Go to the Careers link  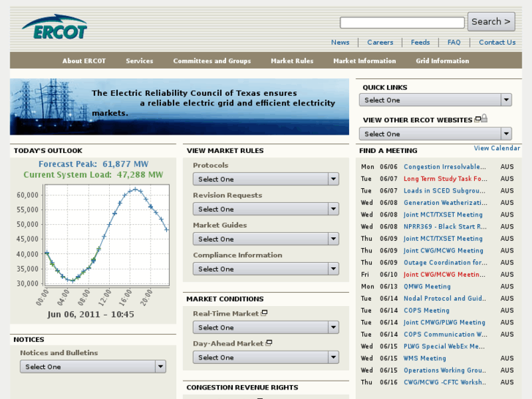tap(380, 42)
